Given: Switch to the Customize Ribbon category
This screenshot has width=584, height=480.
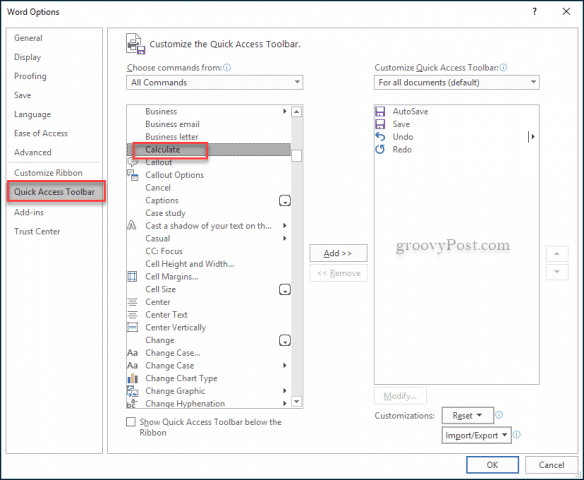Looking at the screenshot, I should click(x=48, y=173).
